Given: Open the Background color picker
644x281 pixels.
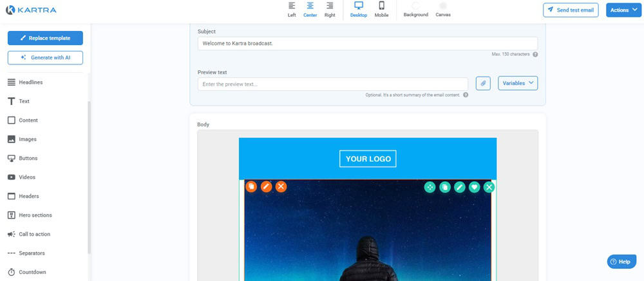Looking at the screenshot, I should tap(415, 10).
